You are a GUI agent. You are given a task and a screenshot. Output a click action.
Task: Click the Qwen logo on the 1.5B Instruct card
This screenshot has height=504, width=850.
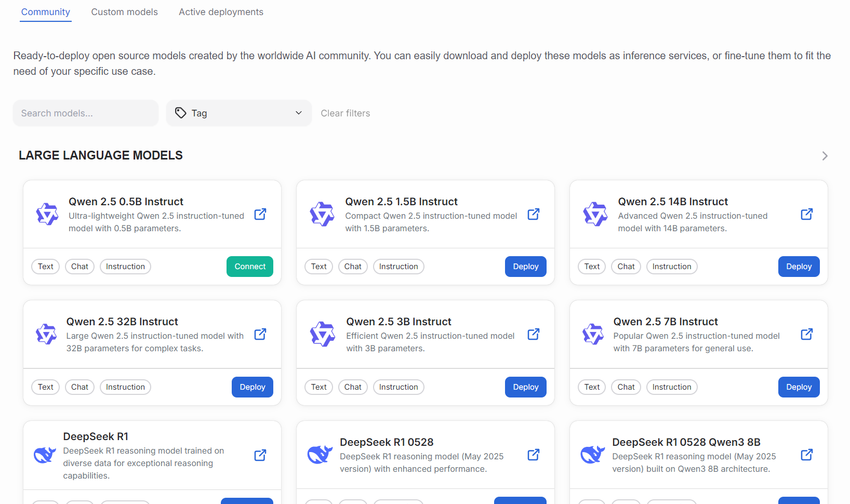(322, 214)
